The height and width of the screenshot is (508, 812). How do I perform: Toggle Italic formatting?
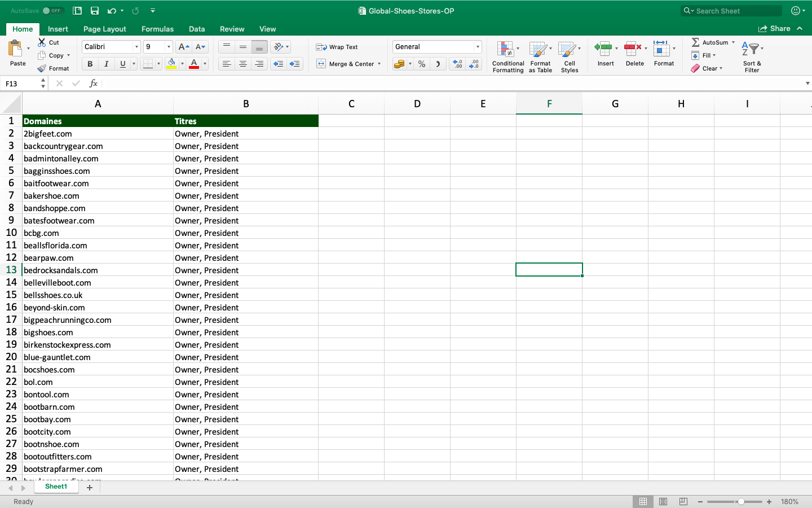point(106,64)
